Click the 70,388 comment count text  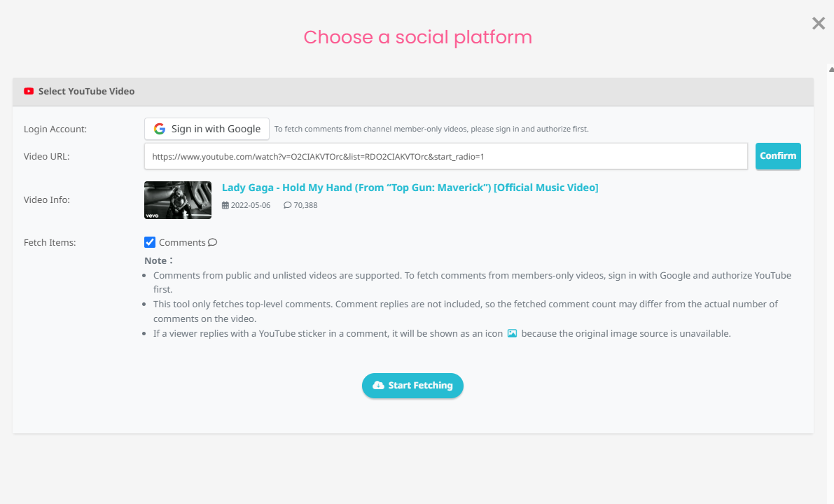tap(305, 205)
